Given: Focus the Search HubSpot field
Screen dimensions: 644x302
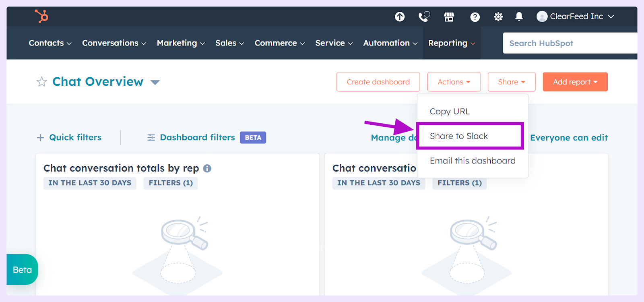Looking at the screenshot, I should pyautogui.click(x=570, y=43).
